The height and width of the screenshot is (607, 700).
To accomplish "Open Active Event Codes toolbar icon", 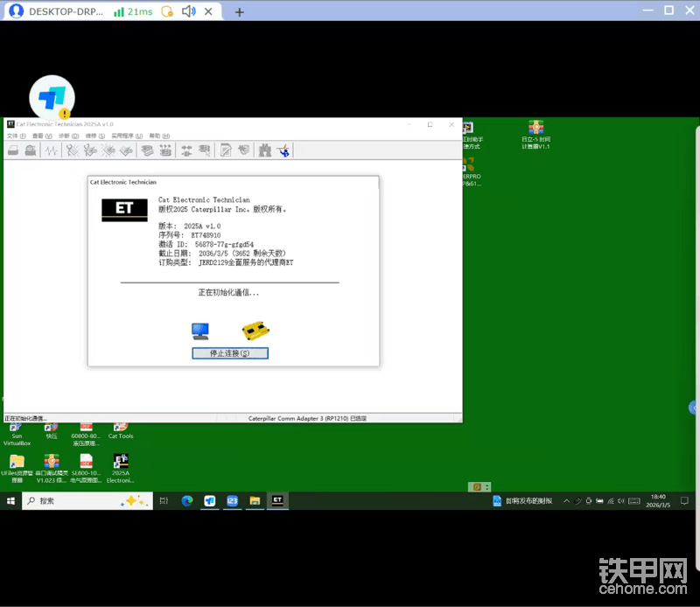I will click(108, 150).
